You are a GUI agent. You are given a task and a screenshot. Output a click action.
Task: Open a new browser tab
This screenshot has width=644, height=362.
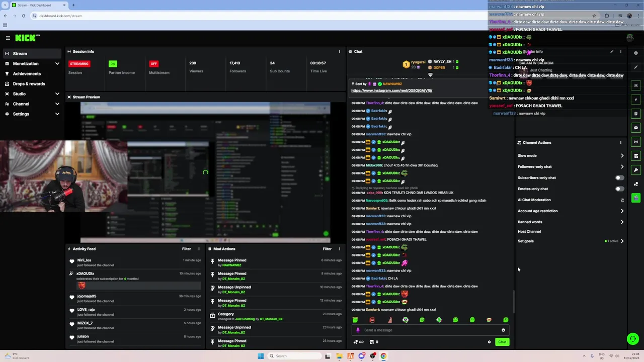point(73,5)
